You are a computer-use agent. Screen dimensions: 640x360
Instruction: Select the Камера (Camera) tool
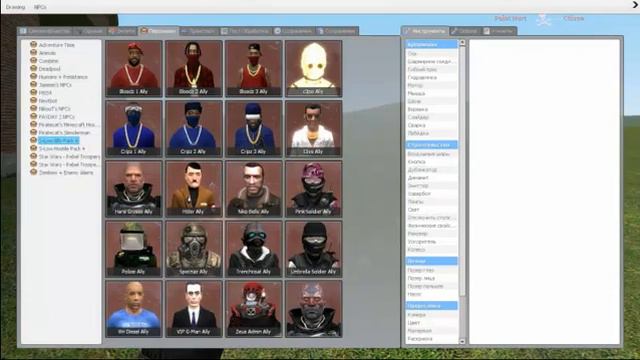coord(431,315)
